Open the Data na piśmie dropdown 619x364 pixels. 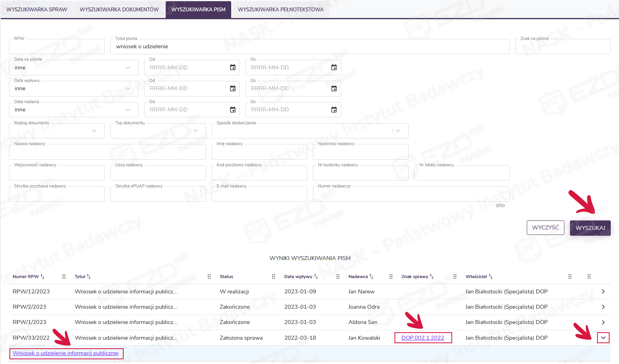[128, 67]
